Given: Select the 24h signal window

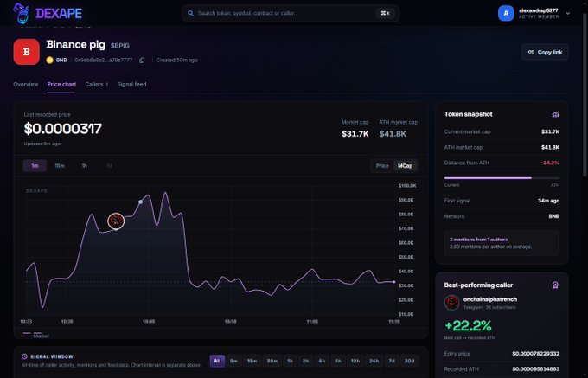Looking at the screenshot, I should point(374,361).
